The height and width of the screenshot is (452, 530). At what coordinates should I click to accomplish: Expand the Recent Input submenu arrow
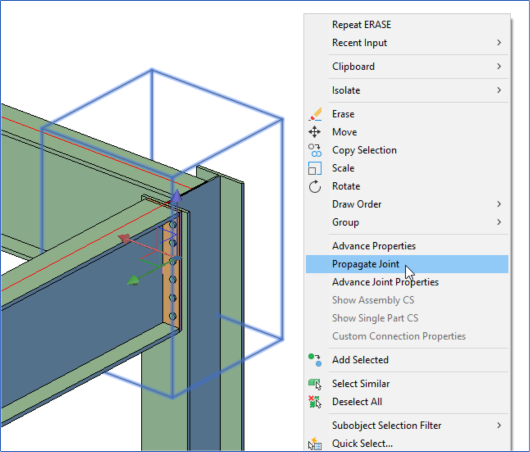click(x=499, y=43)
